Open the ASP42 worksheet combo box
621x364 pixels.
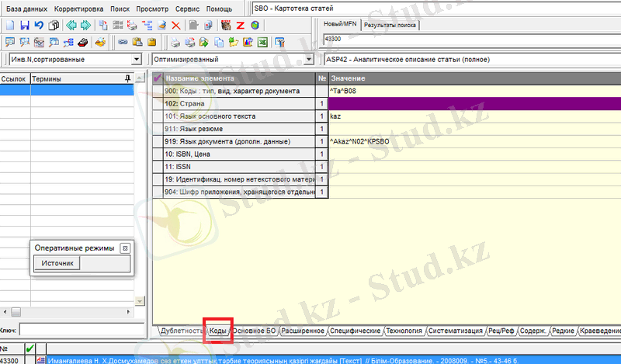(x=472, y=60)
